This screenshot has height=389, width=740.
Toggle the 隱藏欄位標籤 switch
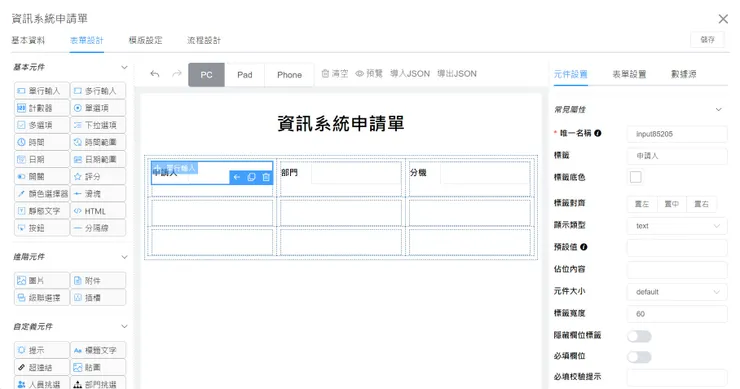(x=639, y=336)
